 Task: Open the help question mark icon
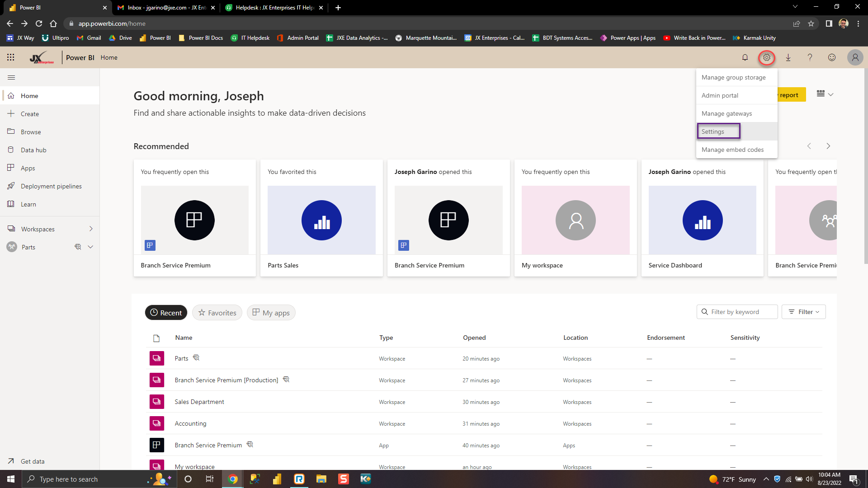[810, 57]
